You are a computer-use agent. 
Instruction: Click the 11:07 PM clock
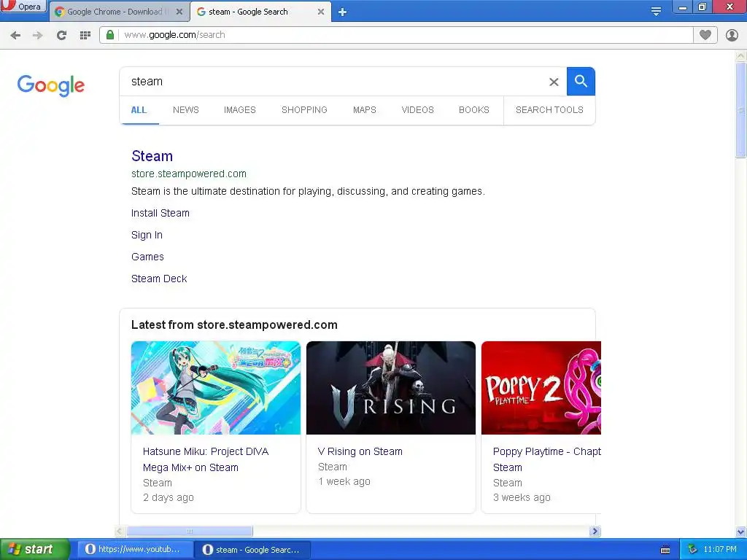tap(720, 549)
